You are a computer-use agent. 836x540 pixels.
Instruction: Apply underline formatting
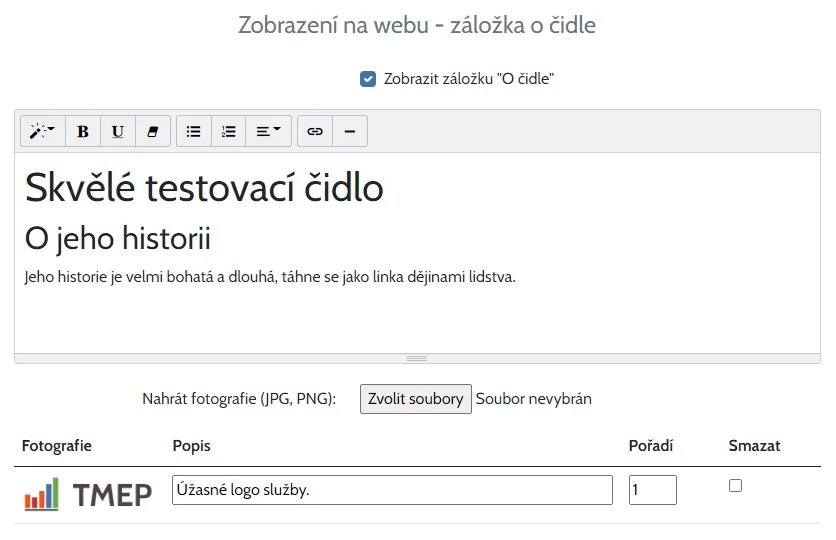tap(118, 131)
